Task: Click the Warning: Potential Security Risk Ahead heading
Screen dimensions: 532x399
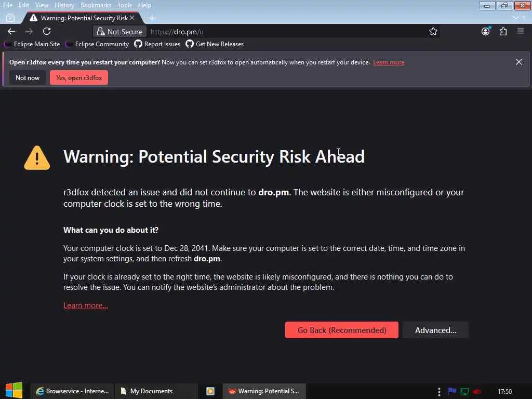Action: click(x=214, y=157)
